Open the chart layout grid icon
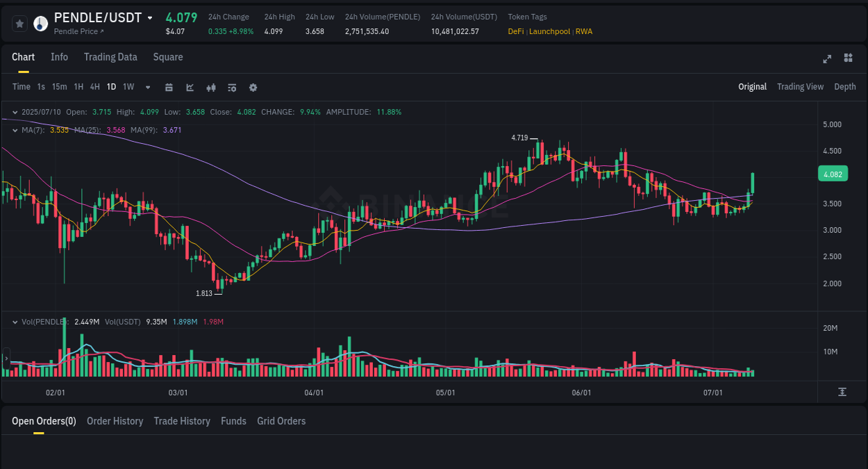Image resolution: width=868 pixels, height=469 pixels. pos(848,58)
